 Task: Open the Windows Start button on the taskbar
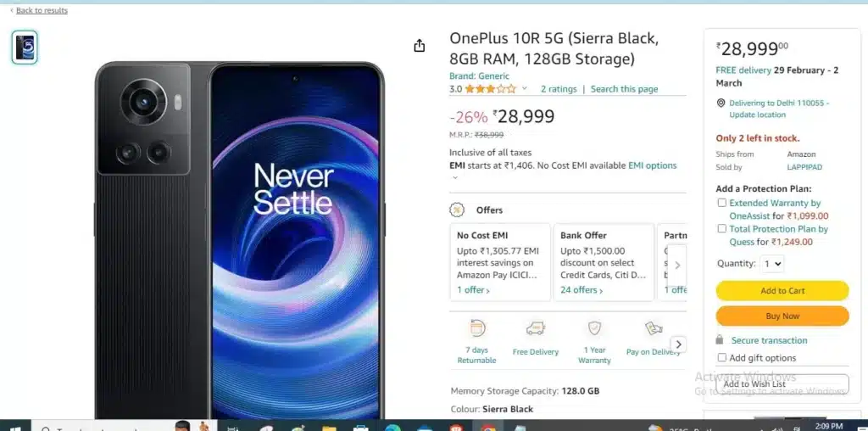click(15, 428)
